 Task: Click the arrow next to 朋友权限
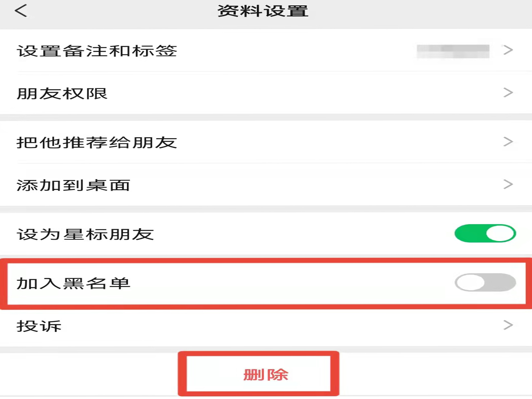coord(508,93)
